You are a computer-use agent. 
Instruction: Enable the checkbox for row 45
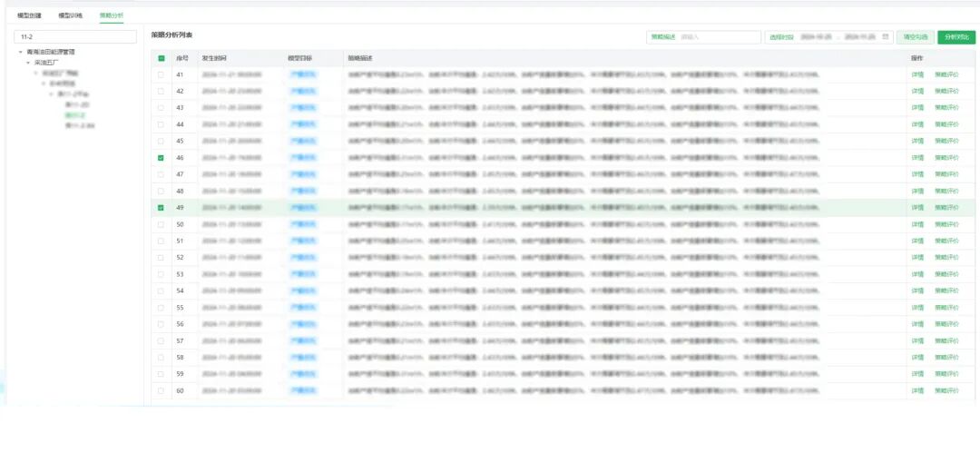pyautogui.click(x=162, y=142)
